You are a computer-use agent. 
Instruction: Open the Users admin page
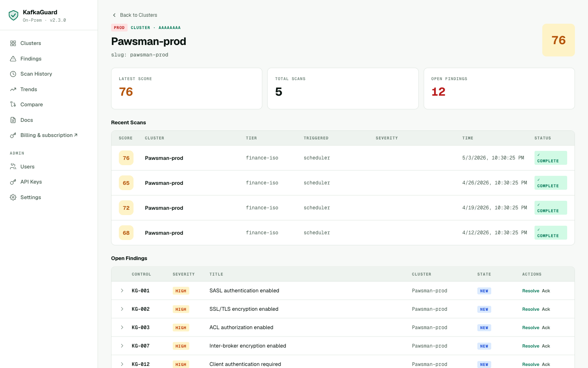(49, 166)
